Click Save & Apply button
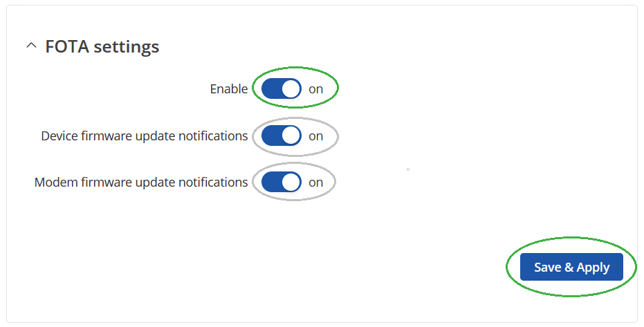644x327 pixels. 571,267
